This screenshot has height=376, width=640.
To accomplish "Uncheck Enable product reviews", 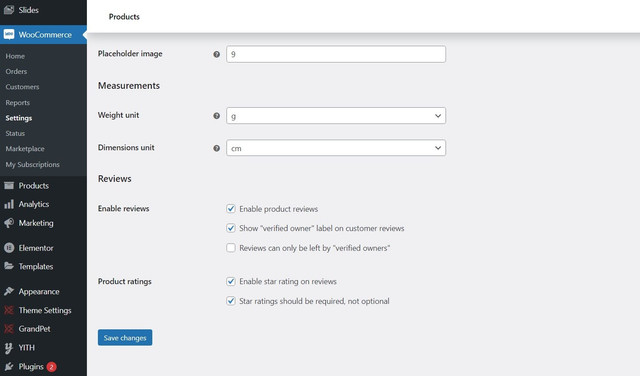I will pos(231,209).
